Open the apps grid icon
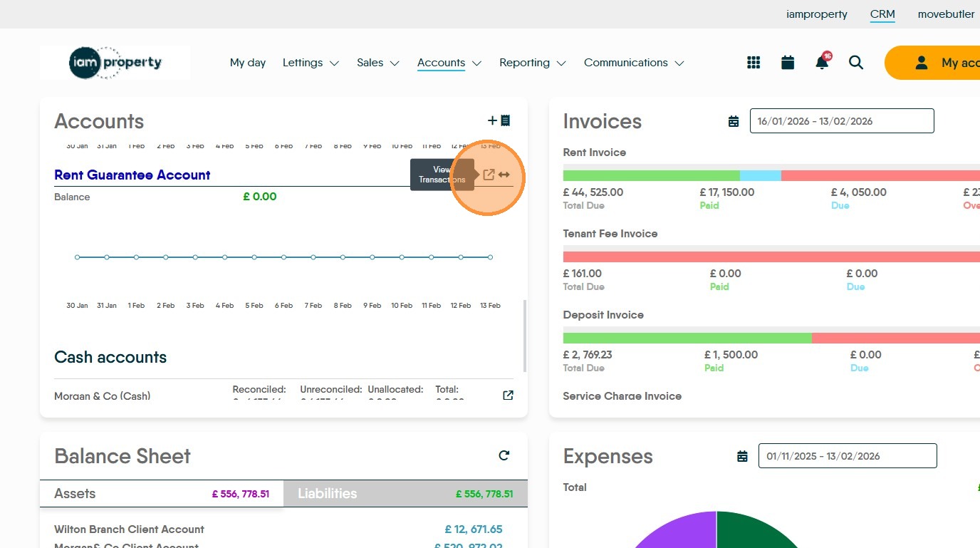 click(754, 63)
